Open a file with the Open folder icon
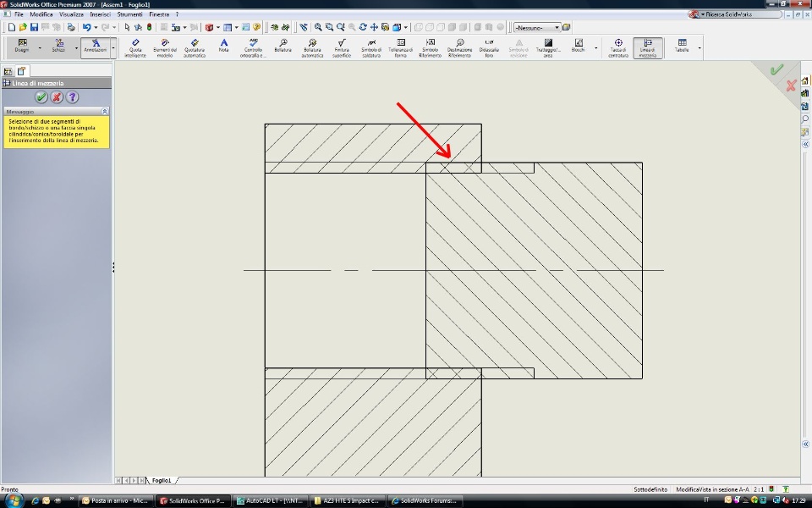The height and width of the screenshot is (508, 812). pos(23,27)
